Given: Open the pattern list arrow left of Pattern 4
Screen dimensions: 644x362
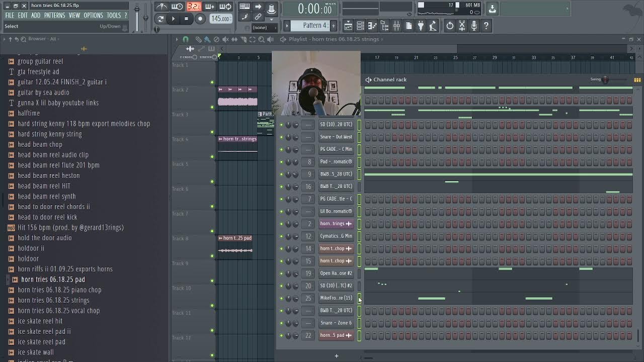Looking at the screenshot, I should tap(287, 26).
